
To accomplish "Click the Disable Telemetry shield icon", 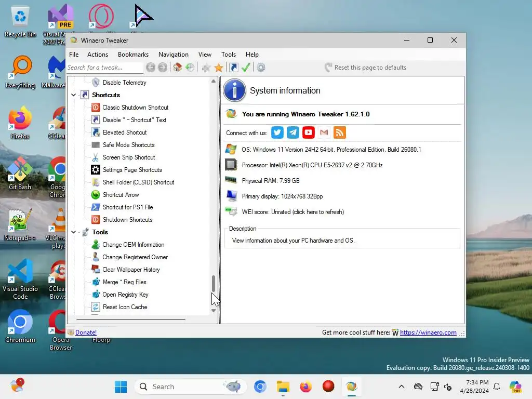I will (x=96, y=83).
